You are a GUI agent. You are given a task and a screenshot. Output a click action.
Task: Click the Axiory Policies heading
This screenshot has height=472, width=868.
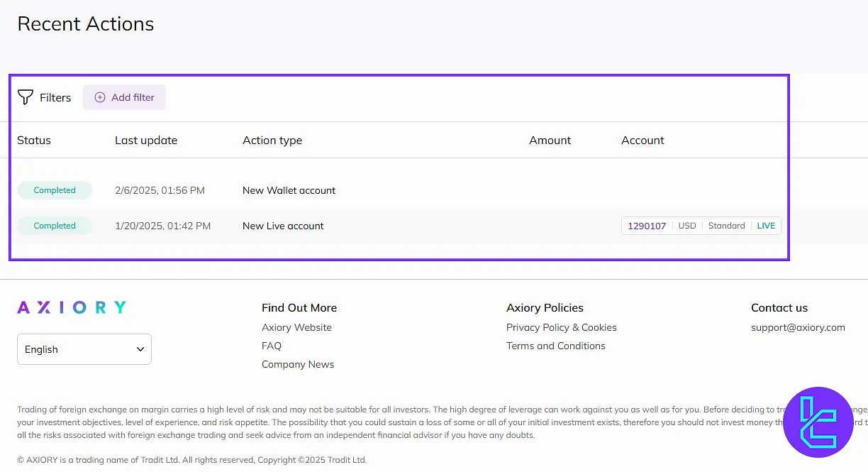(x=545, y=307)
